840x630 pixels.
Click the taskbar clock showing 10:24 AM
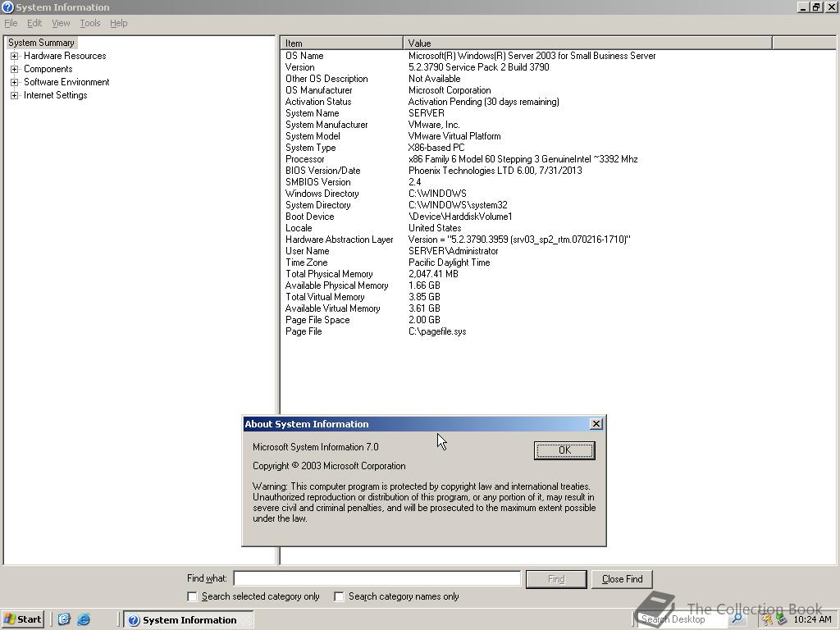[x=812, y=620]
